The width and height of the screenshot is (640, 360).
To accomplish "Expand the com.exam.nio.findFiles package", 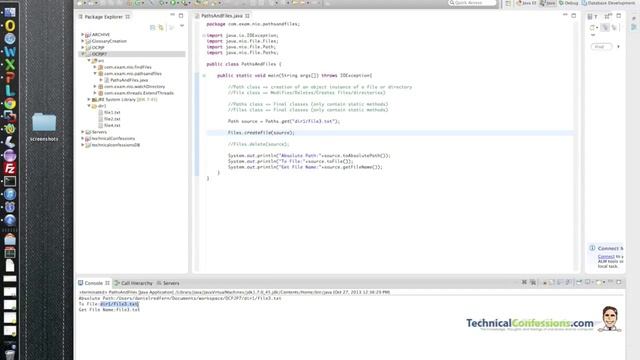I will 95,67.
